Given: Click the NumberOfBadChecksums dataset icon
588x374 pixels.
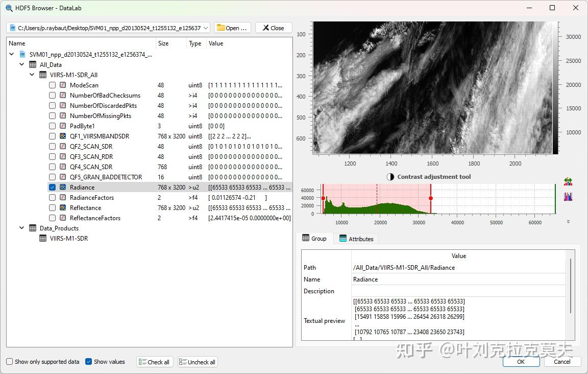Looking at the screenshot, I should coord(63,96).
